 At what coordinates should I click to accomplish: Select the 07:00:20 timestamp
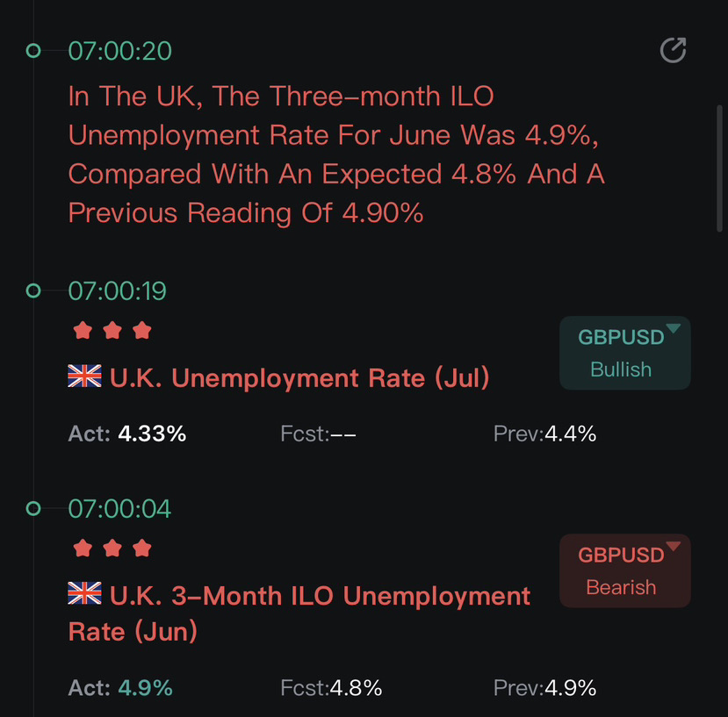point(119,51)
